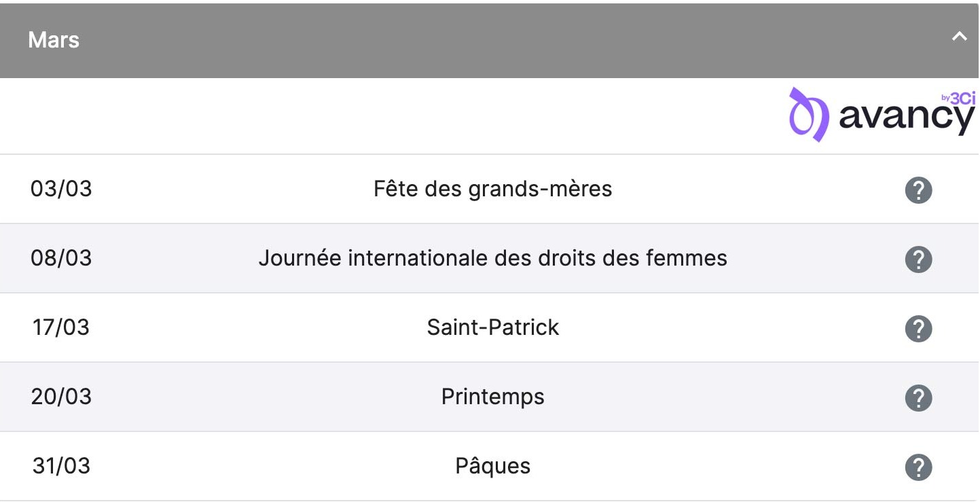
Task: Show info icon for Saint-Patrick row
Action: (918, 329)
